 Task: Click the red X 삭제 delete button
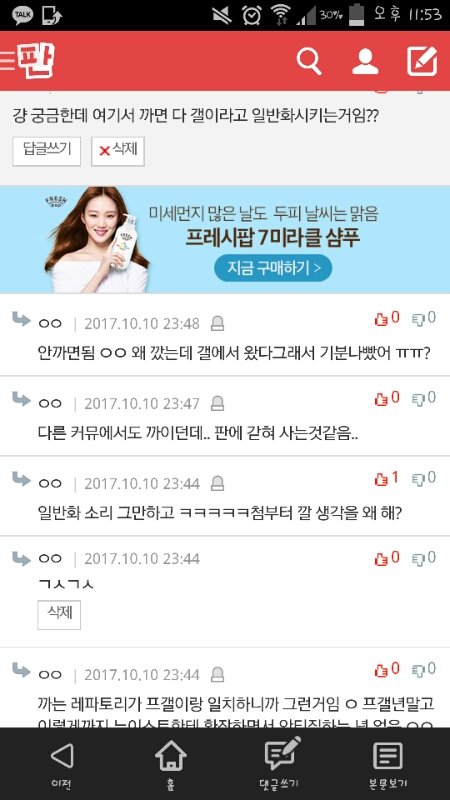[x=118, y=151]
